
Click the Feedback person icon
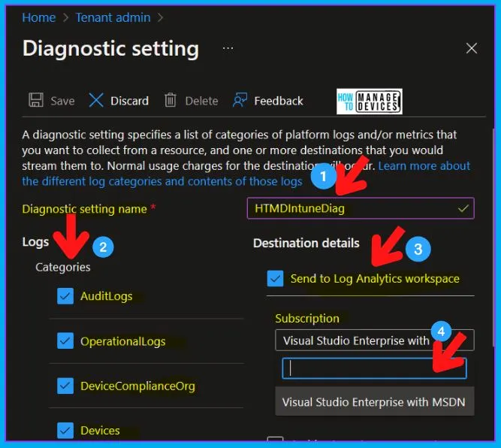click(x=240, y=100)
